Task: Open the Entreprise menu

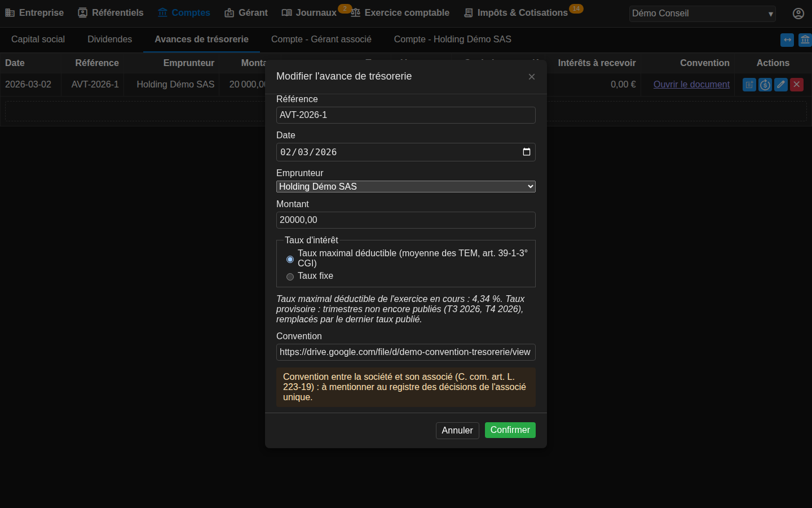Action: click(34, 13)
